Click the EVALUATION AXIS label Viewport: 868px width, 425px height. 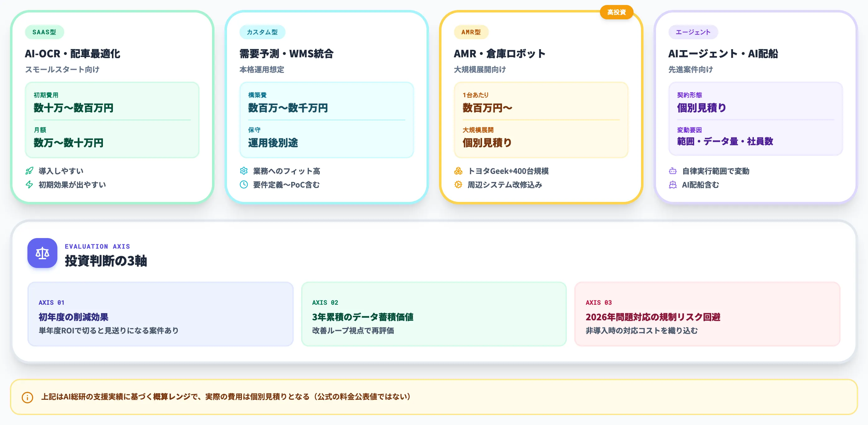[x=97, y=246]
